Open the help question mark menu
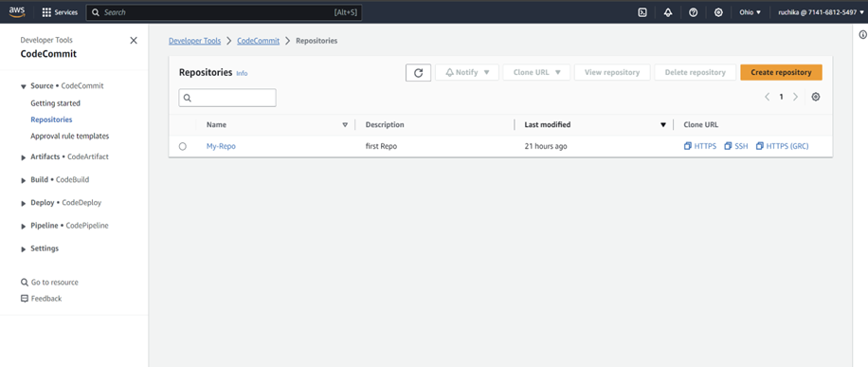 (693, 12)
